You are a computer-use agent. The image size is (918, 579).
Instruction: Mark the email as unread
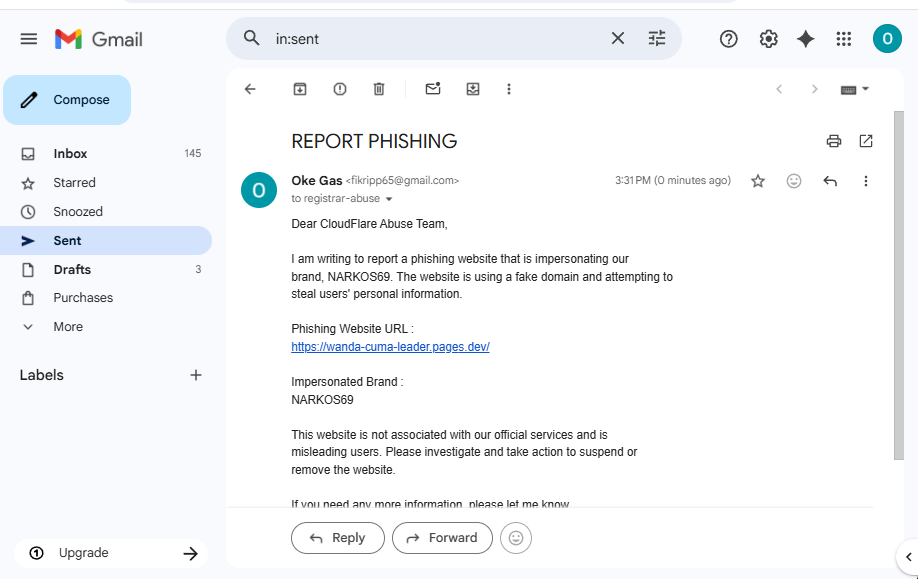pos(433,89)
